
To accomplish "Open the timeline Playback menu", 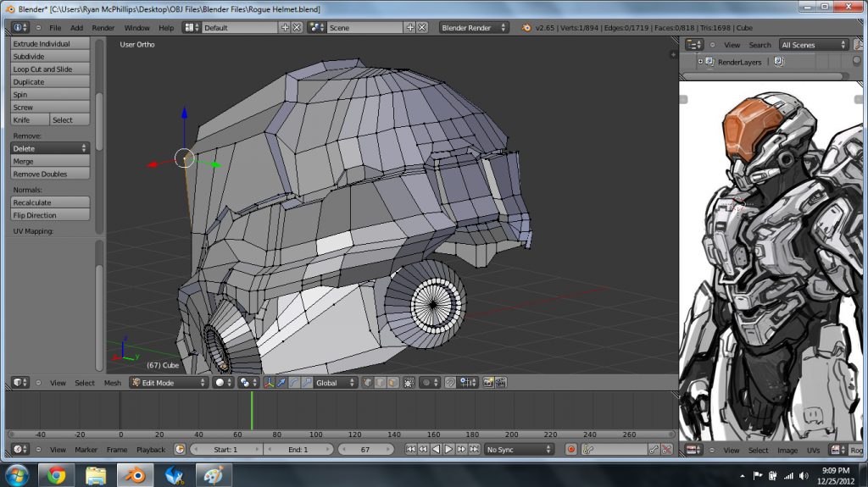I will coord(151,450).
